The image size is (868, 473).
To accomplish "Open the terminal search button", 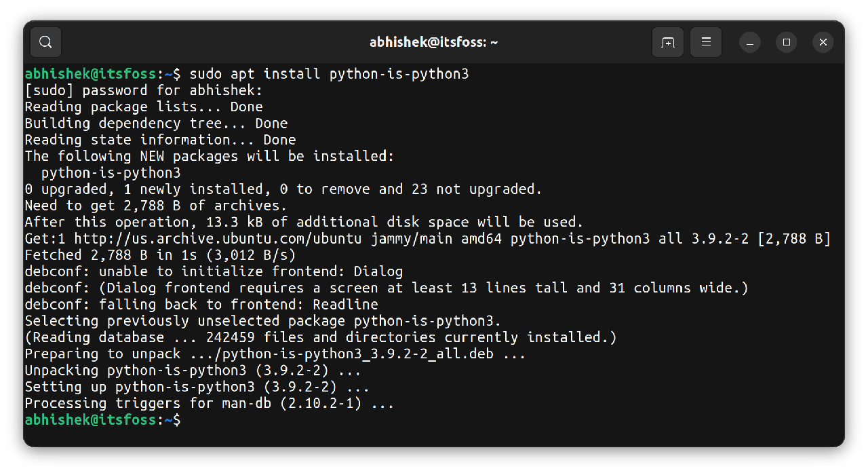I will [x=45, y=42].
